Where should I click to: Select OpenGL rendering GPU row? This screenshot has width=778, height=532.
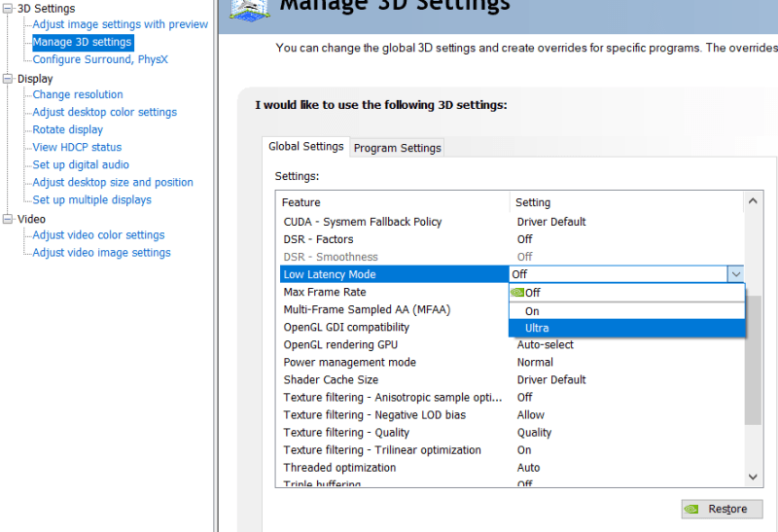(512, 344)
